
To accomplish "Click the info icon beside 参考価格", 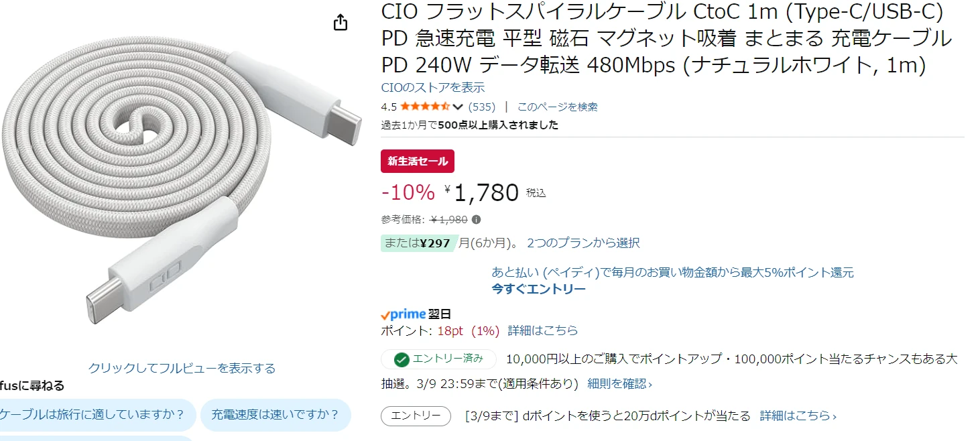I will tap(476, 219).
